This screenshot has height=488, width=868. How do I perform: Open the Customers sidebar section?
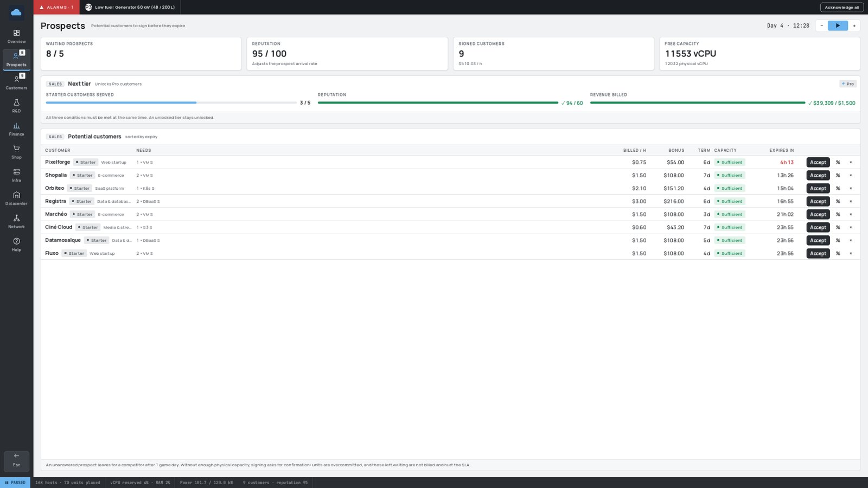[16, 82]
